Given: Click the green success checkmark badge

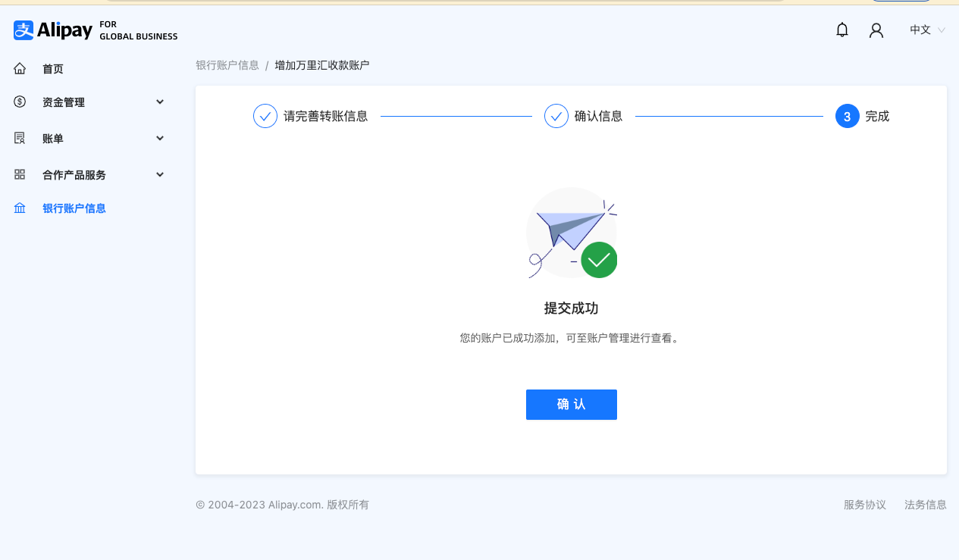Looking at the screenshot, I should [598, 260].
